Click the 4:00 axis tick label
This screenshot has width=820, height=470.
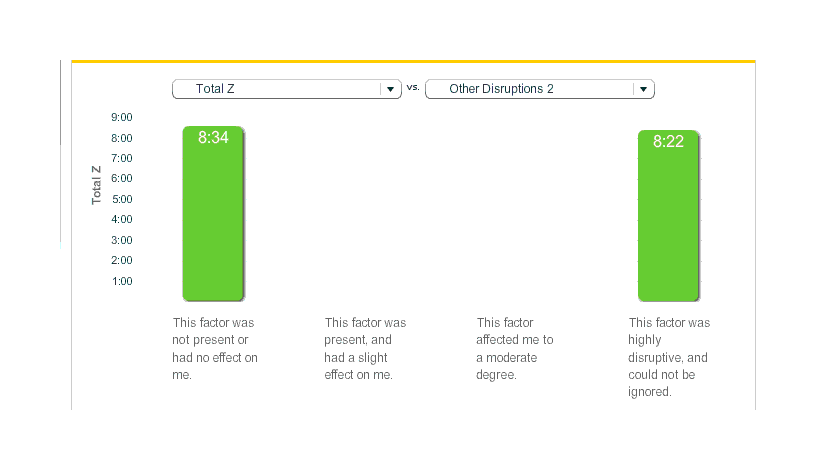pyautogui.click(x=122, y=219)
